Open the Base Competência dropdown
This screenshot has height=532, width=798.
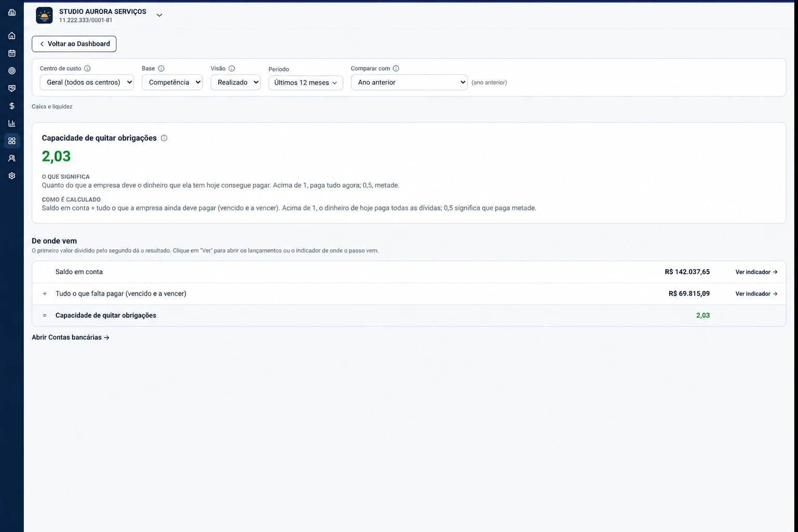[x=172, y=83]
